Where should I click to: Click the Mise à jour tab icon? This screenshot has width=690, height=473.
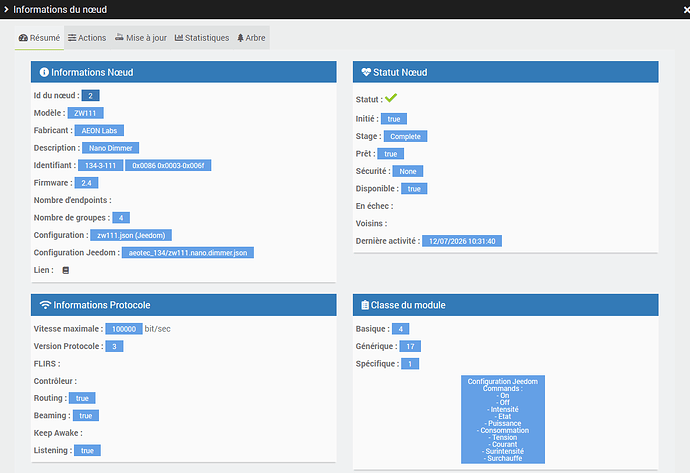pyautogui.click(x=119, y=37)
